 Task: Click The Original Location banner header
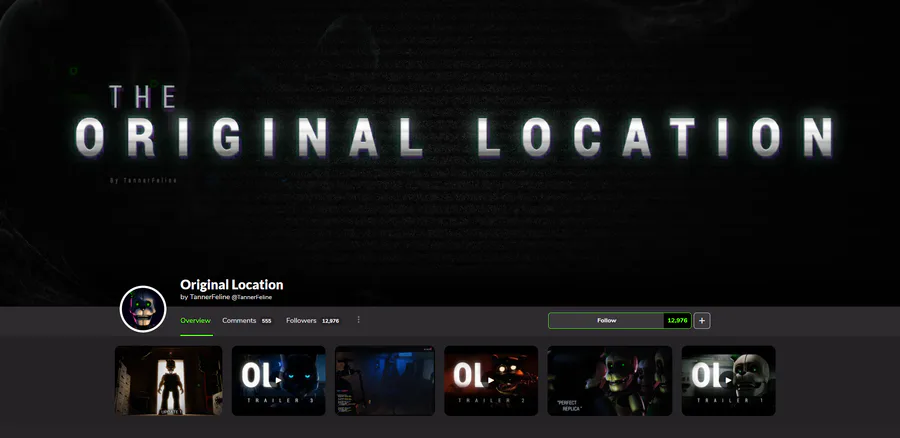coord(450,153)
